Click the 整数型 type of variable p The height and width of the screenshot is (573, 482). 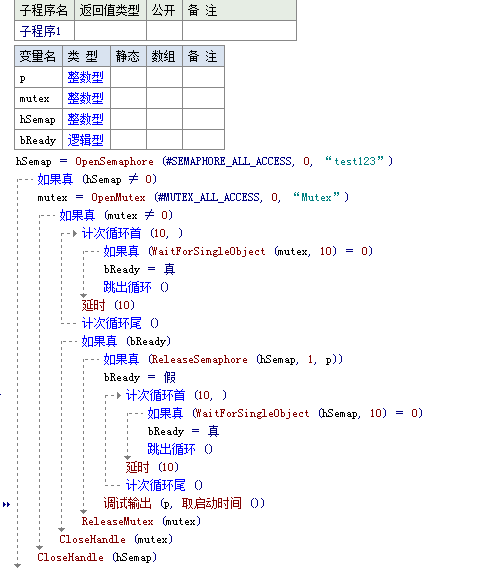(86, 77)
